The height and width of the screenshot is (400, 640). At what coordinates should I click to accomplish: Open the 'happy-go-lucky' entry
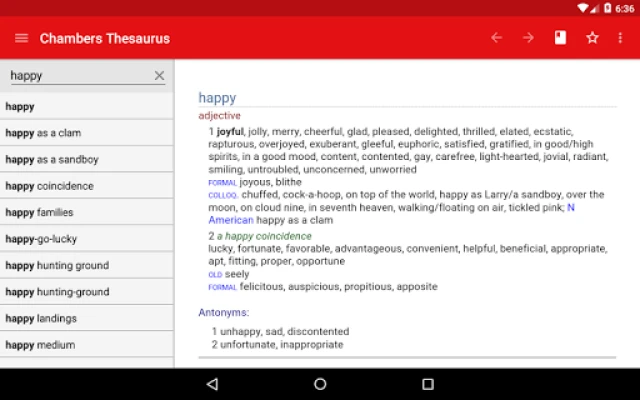point(41,239)
